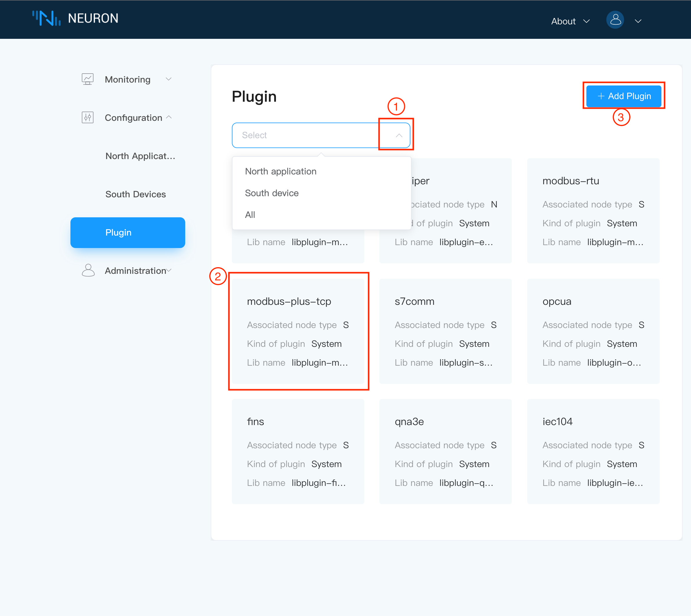Click the Administration label in sidebar

click(135, 271)
